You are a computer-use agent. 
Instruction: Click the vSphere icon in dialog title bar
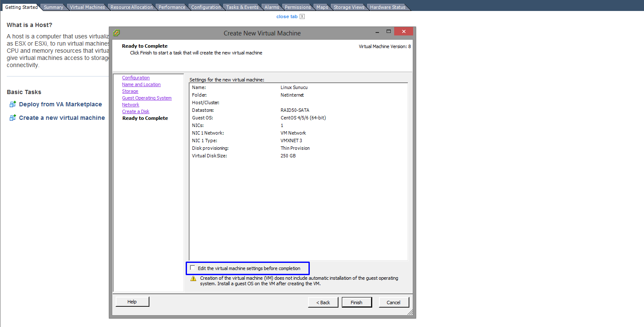[x=116, y=33]
